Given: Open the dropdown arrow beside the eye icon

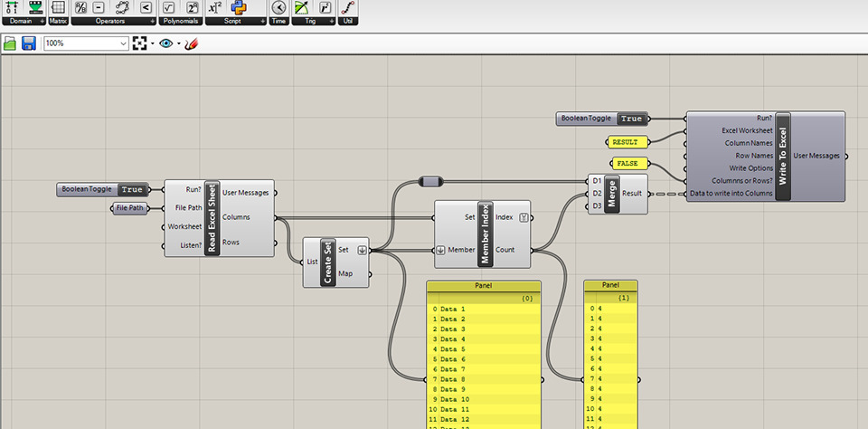Looking at the screenshot, I should (x=179, y=43).
